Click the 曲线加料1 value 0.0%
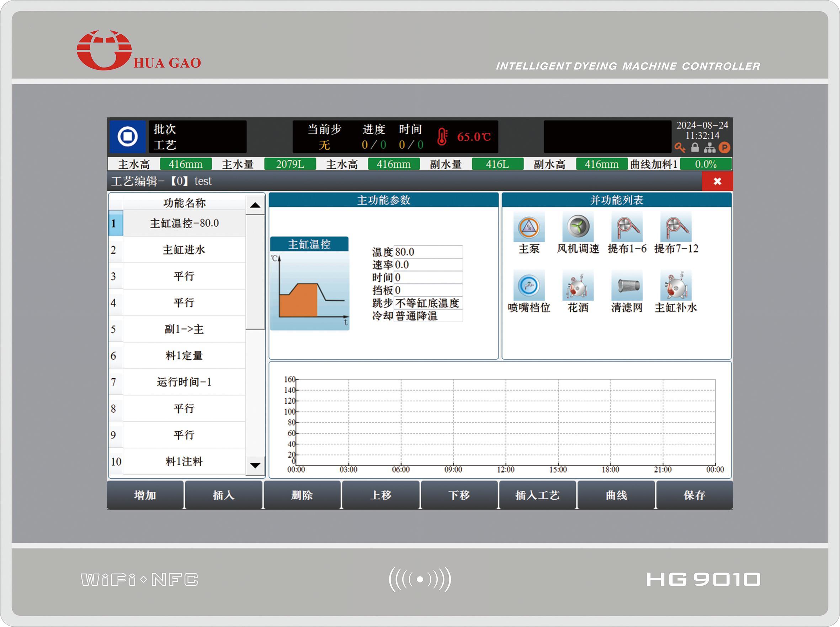The height and width of the screenshot is (627, 840). pos(706,164)
